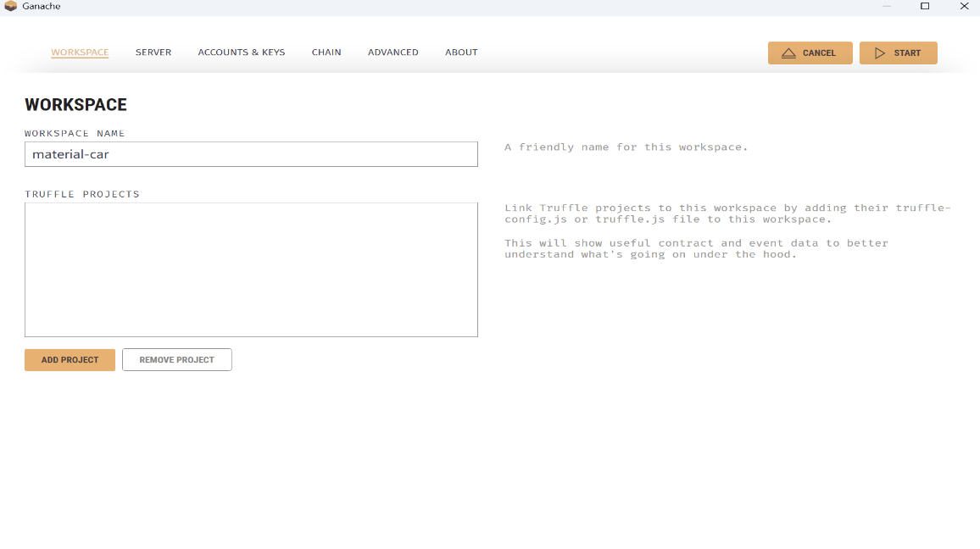Click 'A friendly name for this workspace.' text

click(x=626, y=147)
